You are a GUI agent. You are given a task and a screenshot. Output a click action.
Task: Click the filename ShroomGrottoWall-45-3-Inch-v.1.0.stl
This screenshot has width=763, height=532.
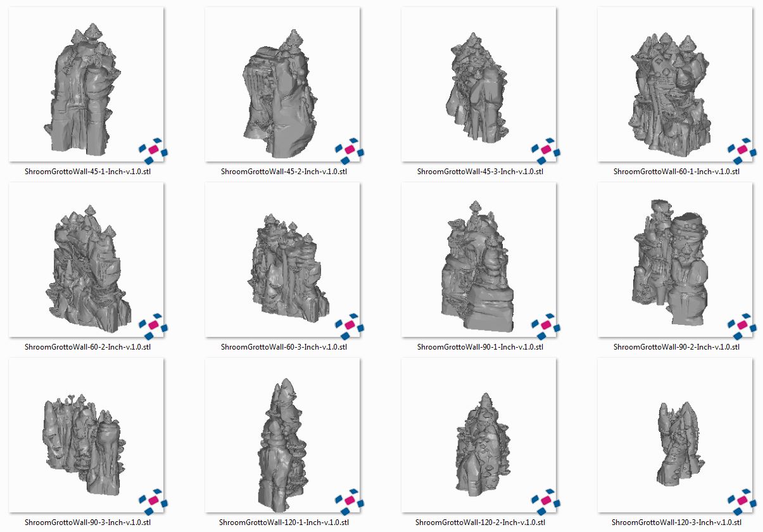(x=480, y=172)
